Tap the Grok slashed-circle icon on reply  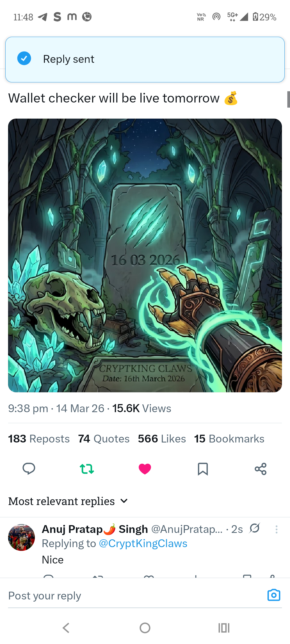(254, 528)
